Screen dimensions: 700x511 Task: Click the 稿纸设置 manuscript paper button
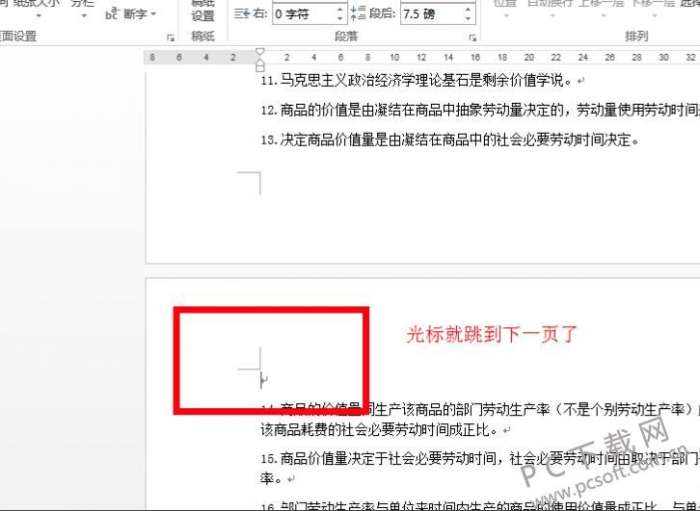(203, 11)
